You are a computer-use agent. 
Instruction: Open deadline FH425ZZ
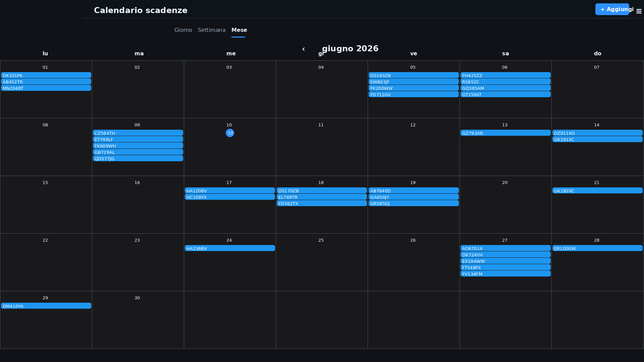(x=505, y=75)
